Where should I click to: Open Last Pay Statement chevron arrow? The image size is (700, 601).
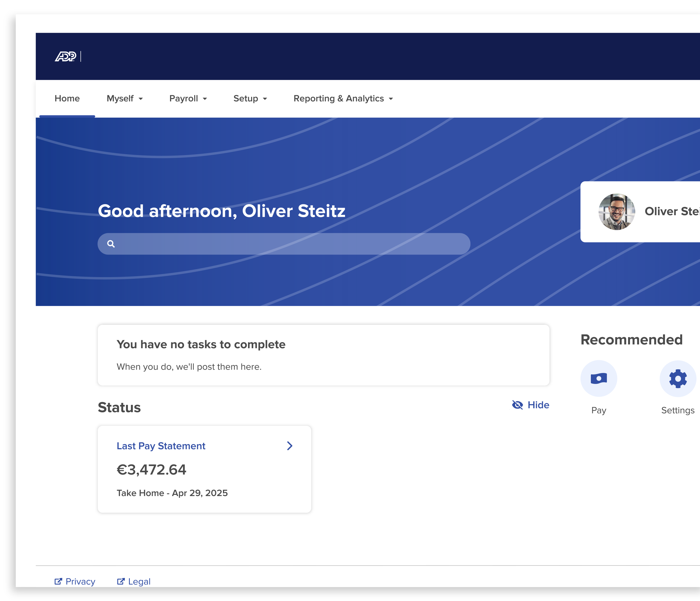(x=290, y=446)
